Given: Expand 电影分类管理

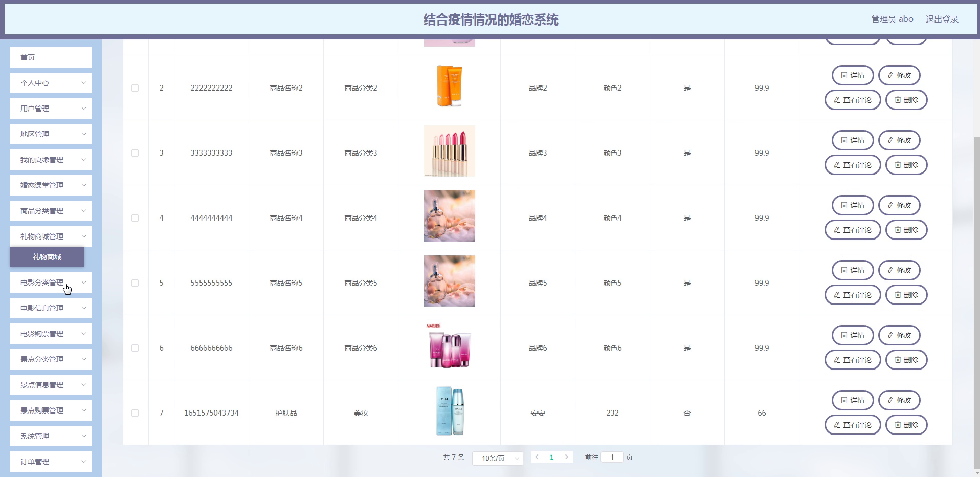Looking at the screenshot, I should [51, 283].
